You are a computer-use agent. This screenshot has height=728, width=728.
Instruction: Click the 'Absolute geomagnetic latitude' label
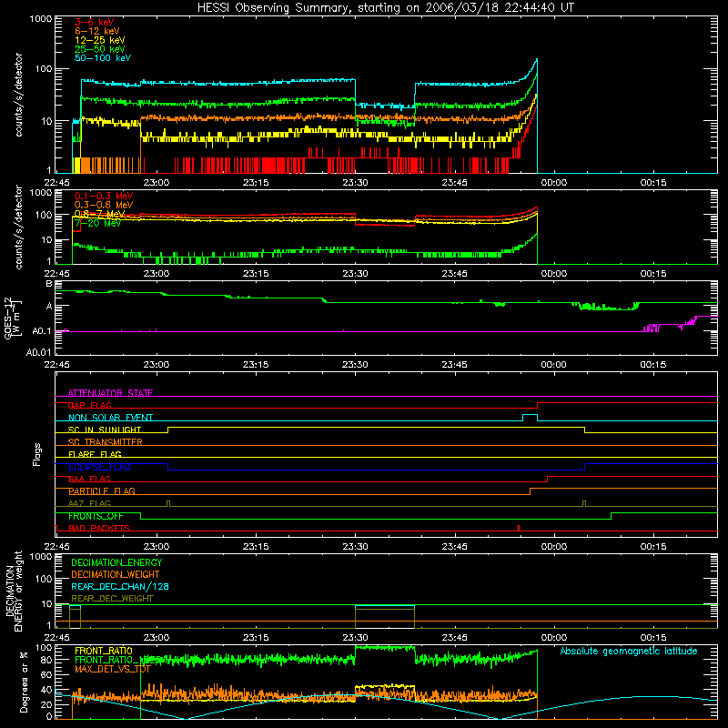point(629,651)
